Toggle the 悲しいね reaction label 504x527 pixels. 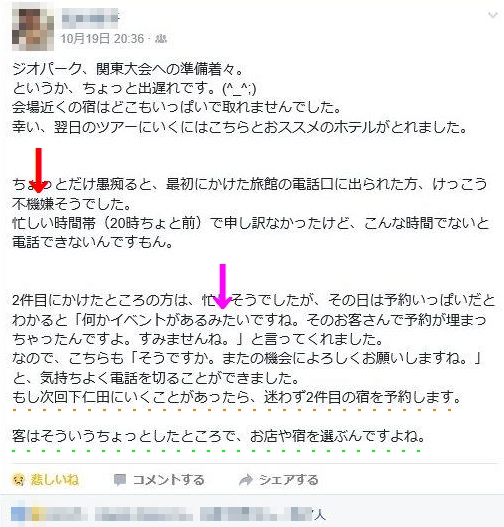[x=55, y=480]
